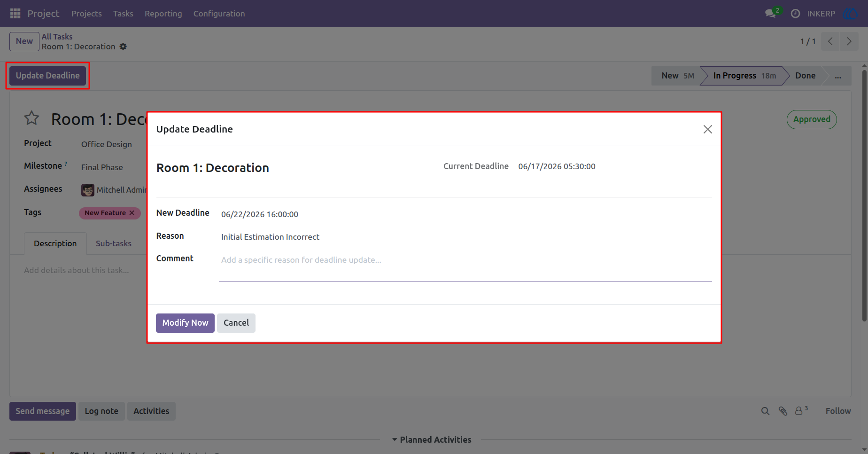The image size is (868, 454).
Task: Click the Log note button
Action: (101, 411)
